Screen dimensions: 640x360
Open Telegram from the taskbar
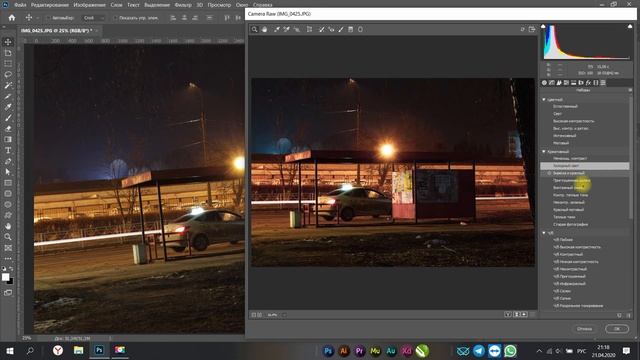point(479,351)
